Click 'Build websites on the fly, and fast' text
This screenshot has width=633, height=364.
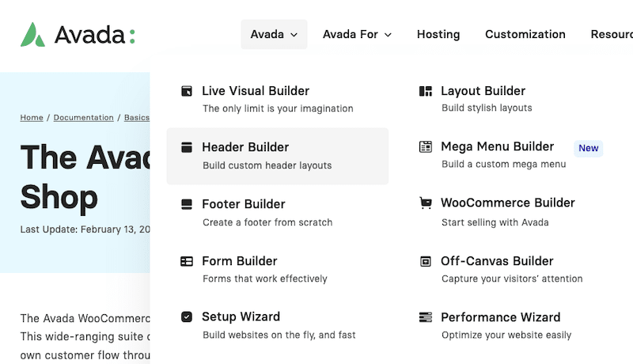279,335
